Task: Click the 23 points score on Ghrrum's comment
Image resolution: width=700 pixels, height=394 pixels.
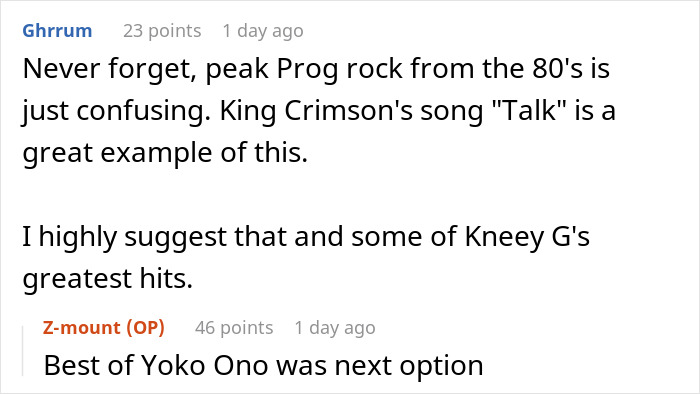Action: coord(162,31)
